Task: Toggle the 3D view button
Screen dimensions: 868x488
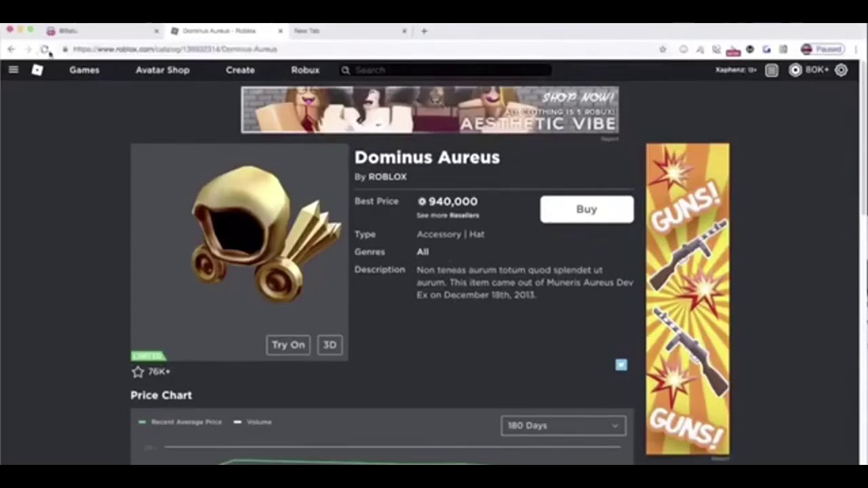Action: coord(330,345)
